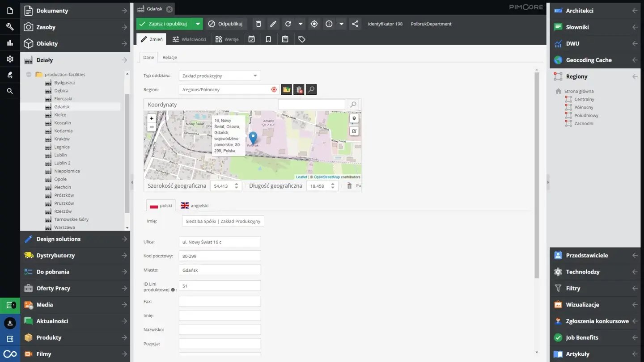Expand the Produkty panel
Screen dimensions: 644x362
click(75, 337)
